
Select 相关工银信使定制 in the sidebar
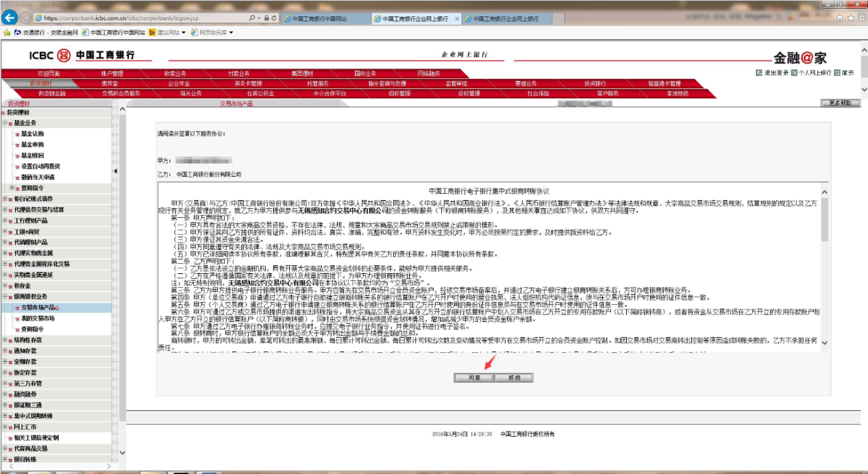point(36,438)
